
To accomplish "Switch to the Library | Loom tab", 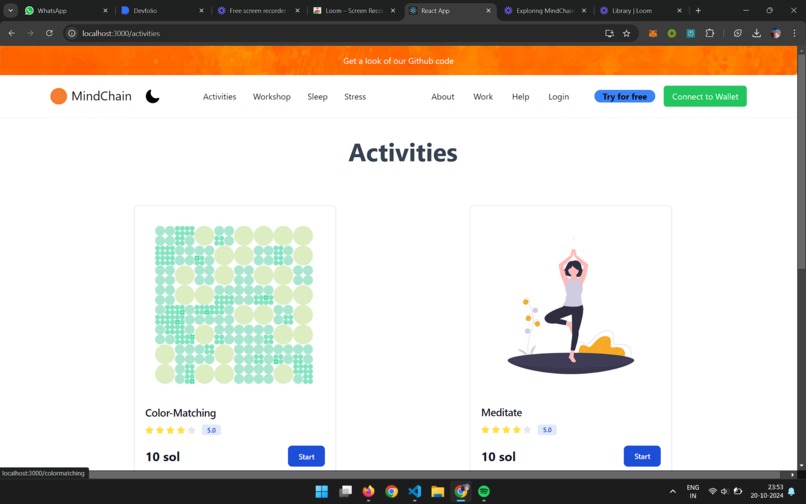I will 640,10.
